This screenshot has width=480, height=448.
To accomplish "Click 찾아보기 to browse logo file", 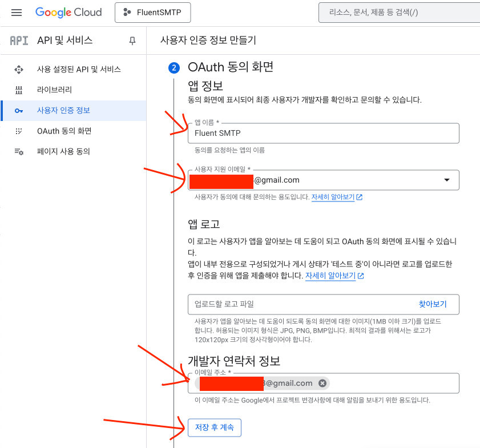I will point(433,304).
